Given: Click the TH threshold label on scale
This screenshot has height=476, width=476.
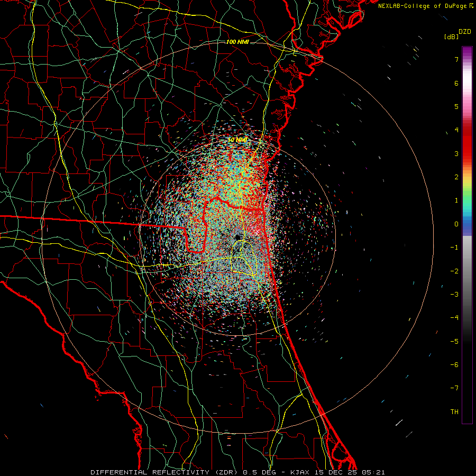Looking at the screenshot, I should 454,412.
